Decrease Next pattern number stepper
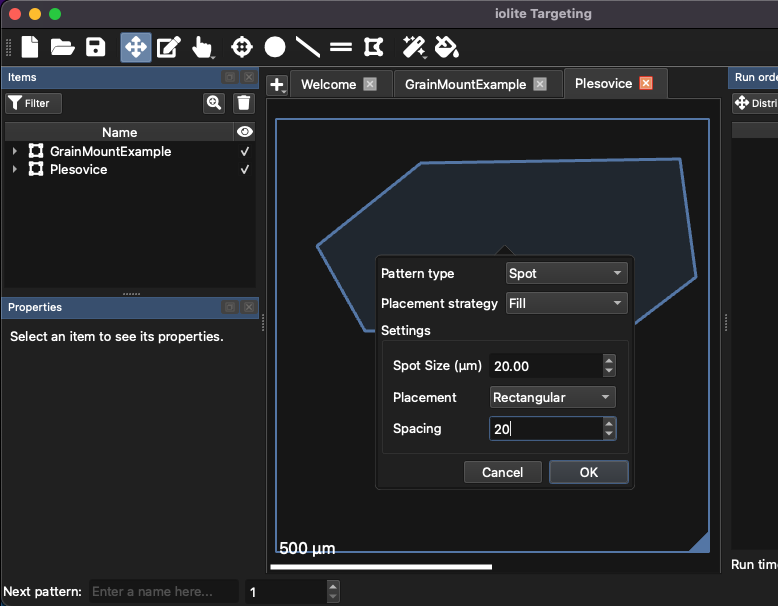 333,597
